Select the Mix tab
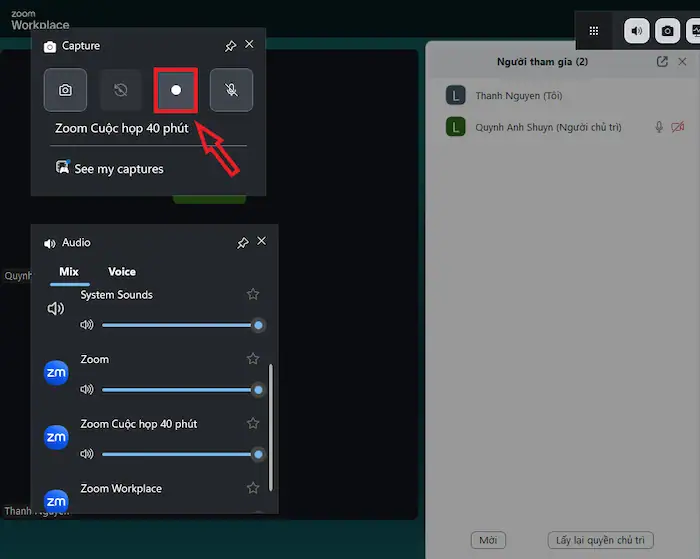 click(69, 271)
